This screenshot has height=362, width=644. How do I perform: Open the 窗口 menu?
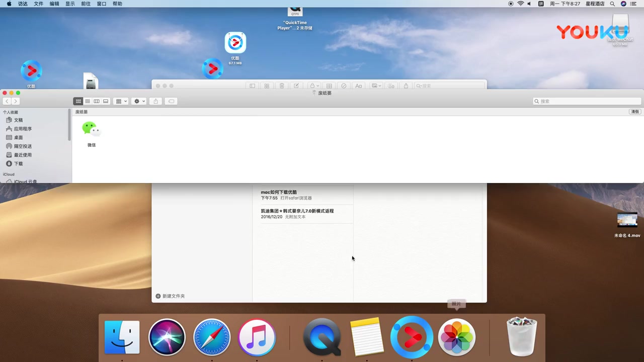pos(101,4)
